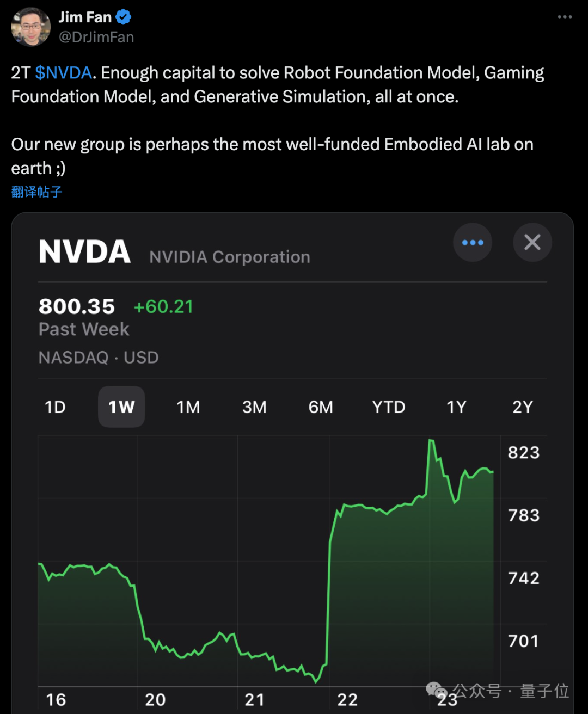
Task: Select the 1D time range
Action: tap(55, 407)
